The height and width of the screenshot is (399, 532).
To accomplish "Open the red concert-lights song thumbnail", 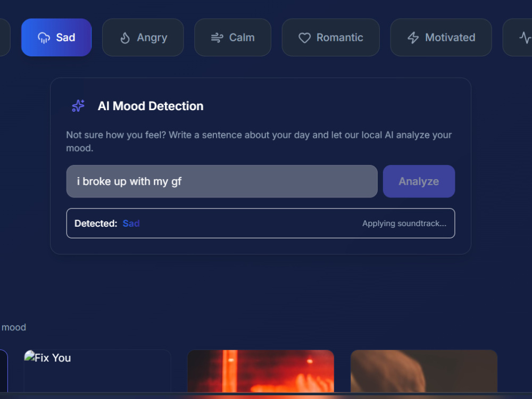I will (x=261, y=371).
